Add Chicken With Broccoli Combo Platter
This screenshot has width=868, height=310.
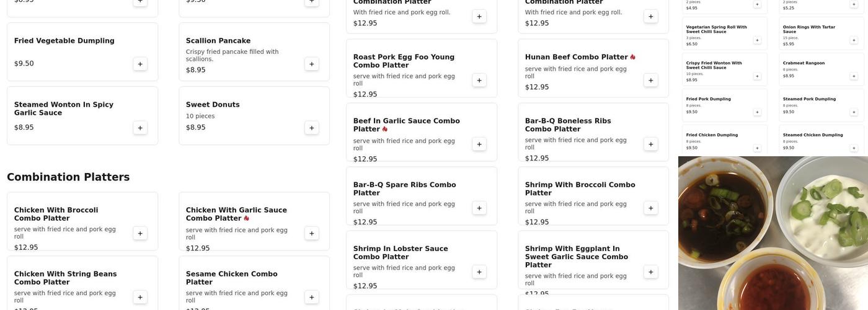tap(140, 233)
